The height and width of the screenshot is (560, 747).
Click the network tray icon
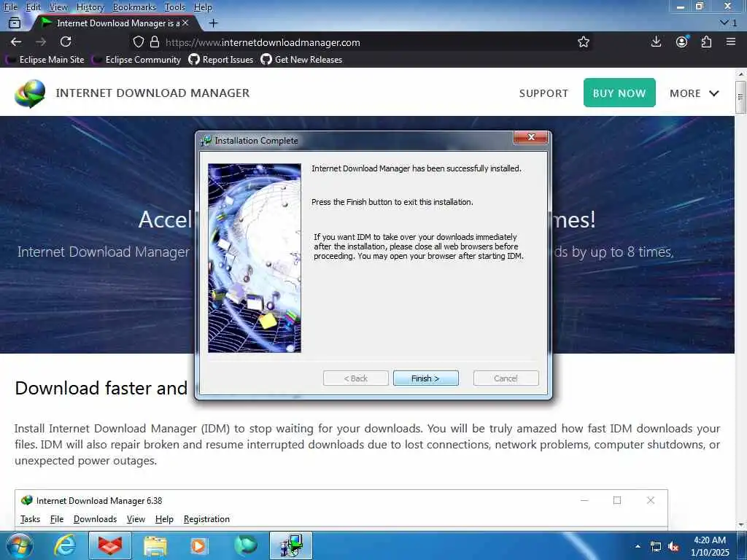656,547
